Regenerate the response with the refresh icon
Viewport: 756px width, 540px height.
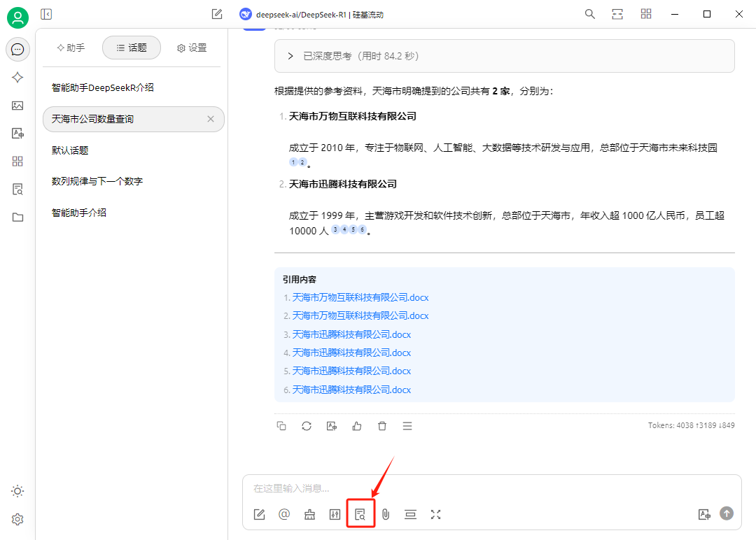pyautogui.click(x=306, y=425)
